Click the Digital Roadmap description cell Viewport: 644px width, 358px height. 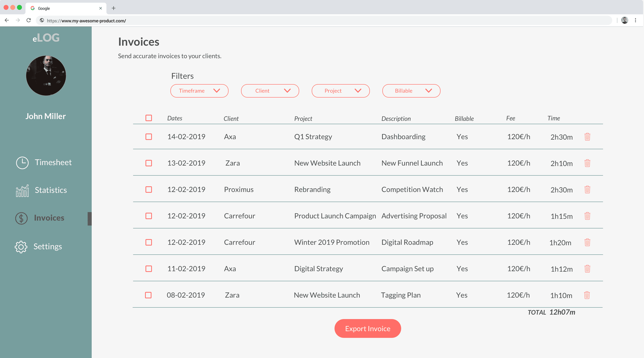tap(407, 242)
